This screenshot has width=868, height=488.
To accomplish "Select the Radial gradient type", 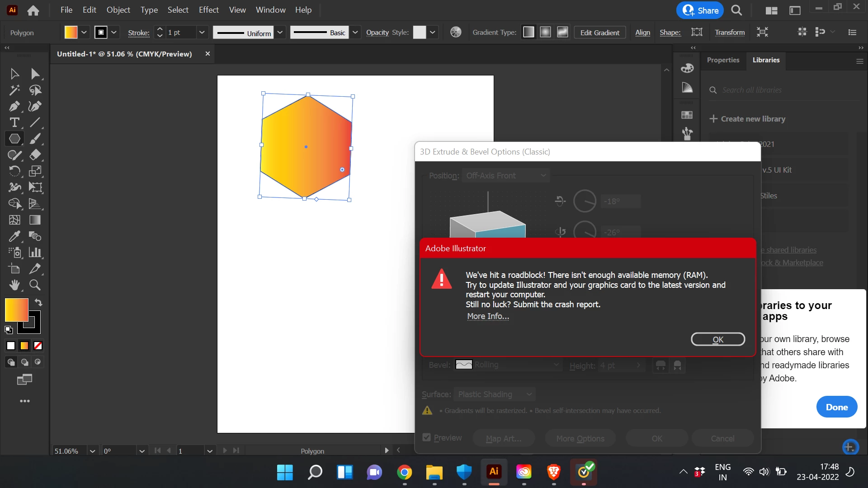I will (546, 32).
